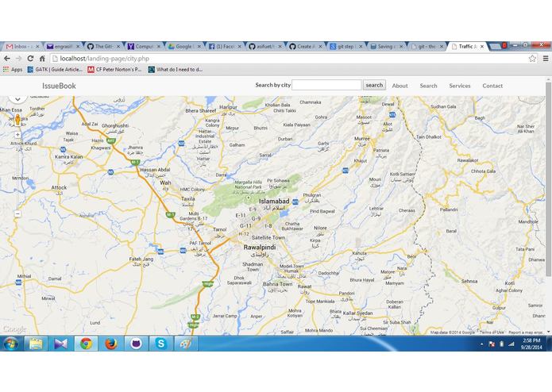
Task: Open Visual Studio from the taskbar
Action: [x=60, y=344]
